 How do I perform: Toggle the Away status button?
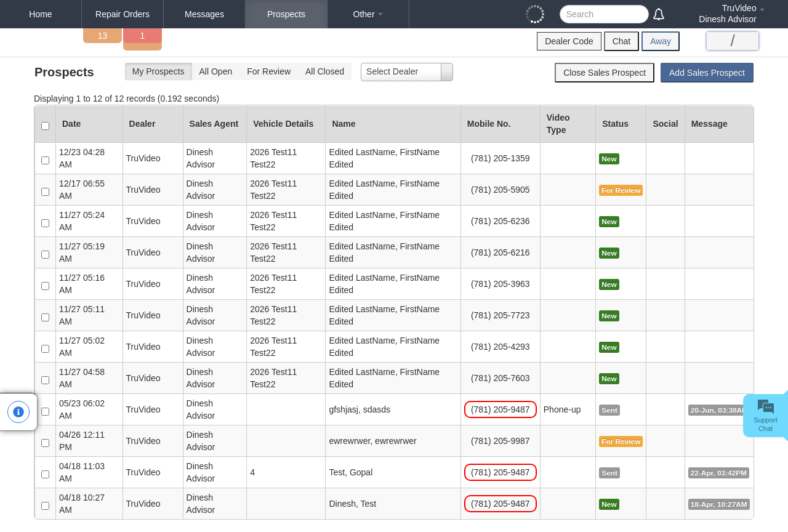661,41
